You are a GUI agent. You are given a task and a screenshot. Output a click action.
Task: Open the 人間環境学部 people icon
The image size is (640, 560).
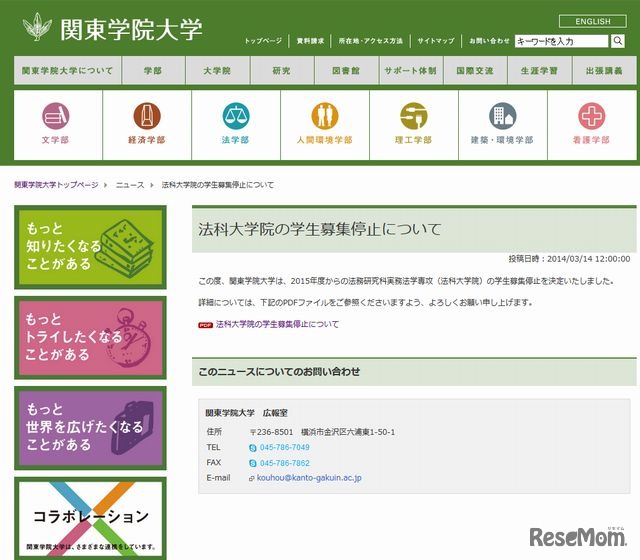pos(325,116)
